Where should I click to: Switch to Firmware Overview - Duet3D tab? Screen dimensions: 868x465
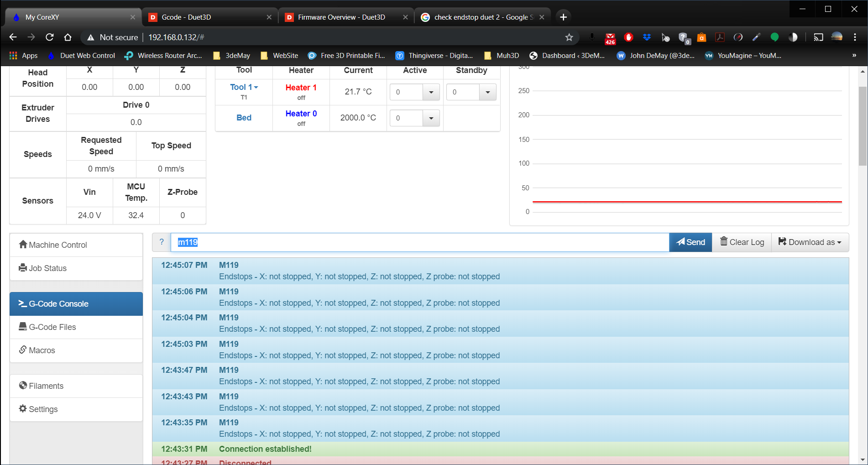coord(346,17)
